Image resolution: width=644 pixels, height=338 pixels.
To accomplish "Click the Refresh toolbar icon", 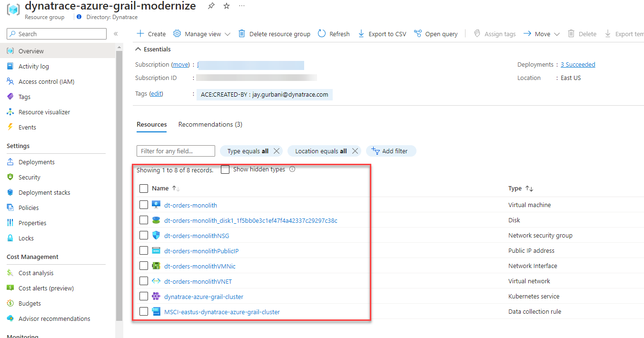I will 322,34.
